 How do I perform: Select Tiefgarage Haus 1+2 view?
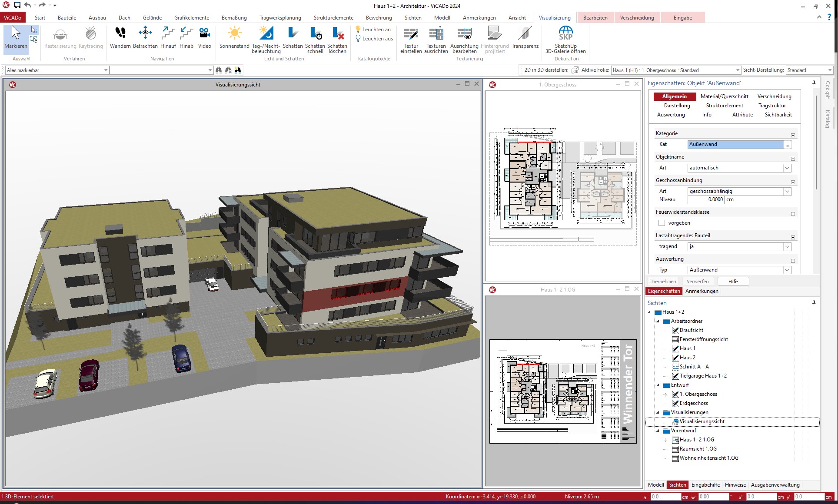coord(703,376)
